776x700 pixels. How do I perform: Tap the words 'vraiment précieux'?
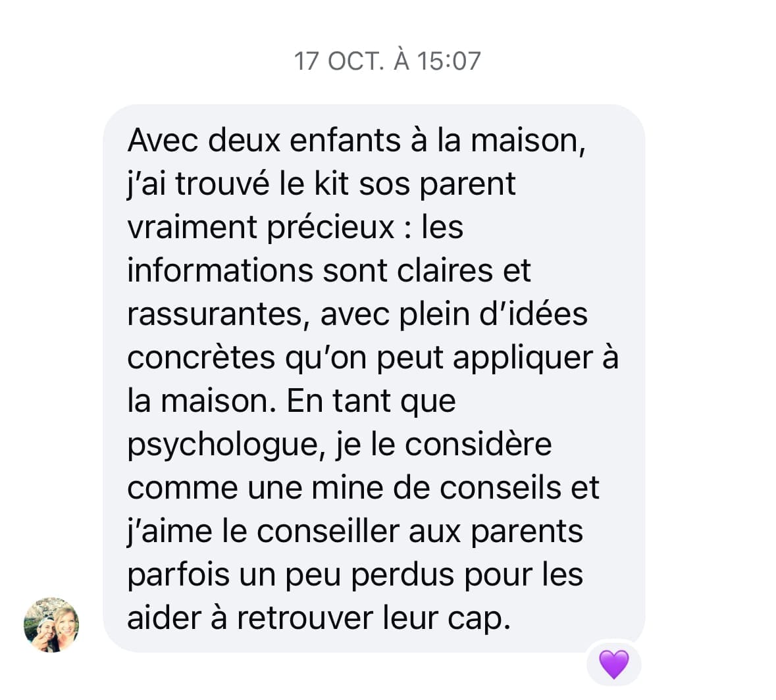tap(261, 228)
